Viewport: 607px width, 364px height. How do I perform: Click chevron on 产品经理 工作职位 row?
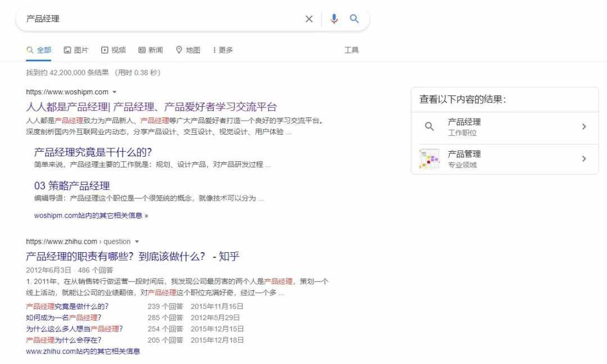(x=584, y=126)
